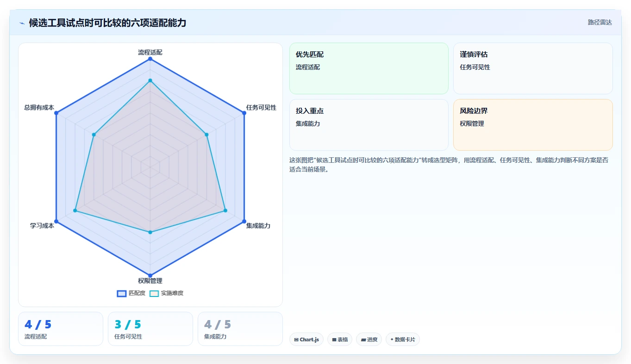Select the 进度 tag
The image size is (631, 364).
point(369,339)
